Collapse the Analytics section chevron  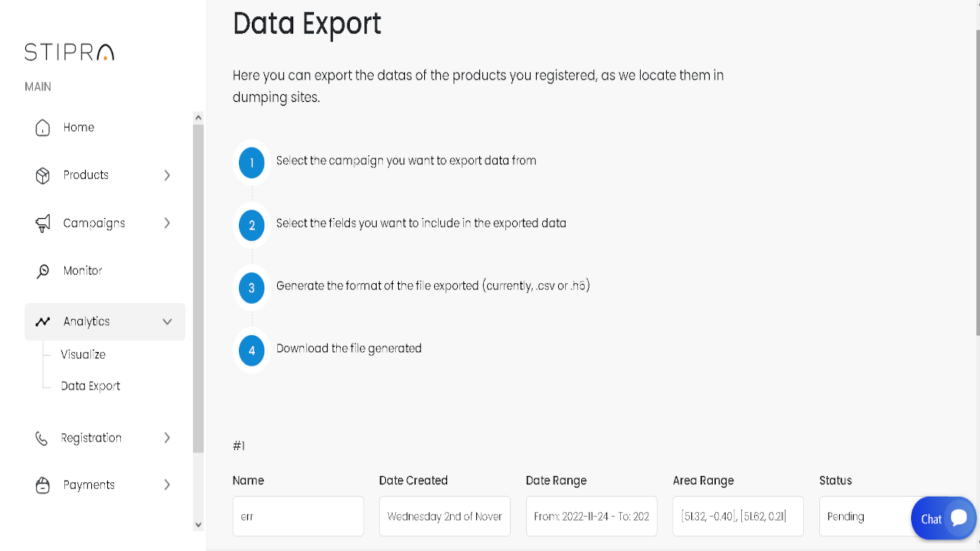pos(167,321)
